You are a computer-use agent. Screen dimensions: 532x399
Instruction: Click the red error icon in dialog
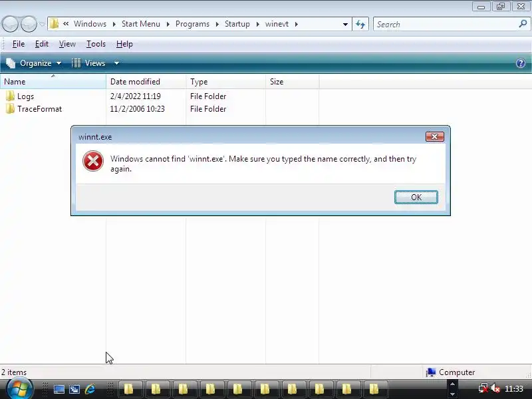(93, 161)
